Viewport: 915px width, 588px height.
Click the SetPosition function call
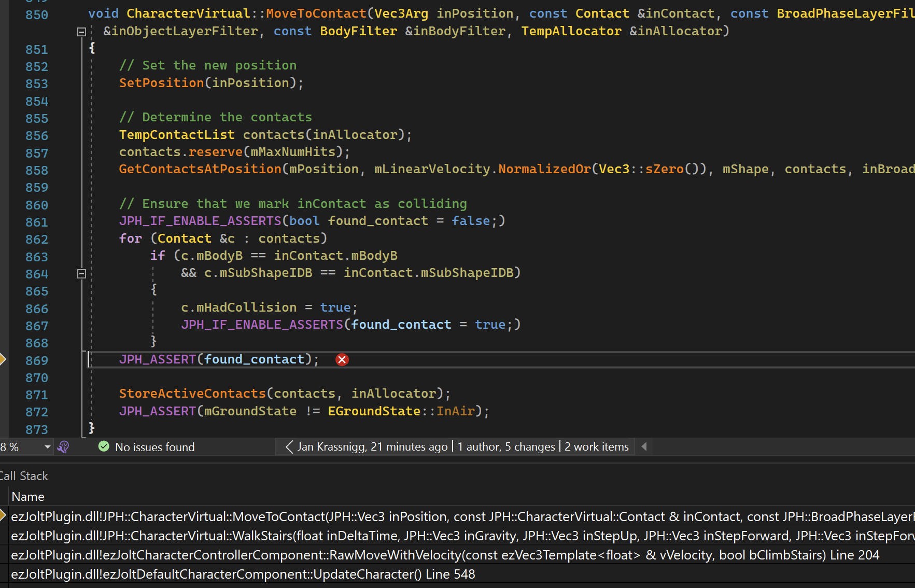click(162, 83)
